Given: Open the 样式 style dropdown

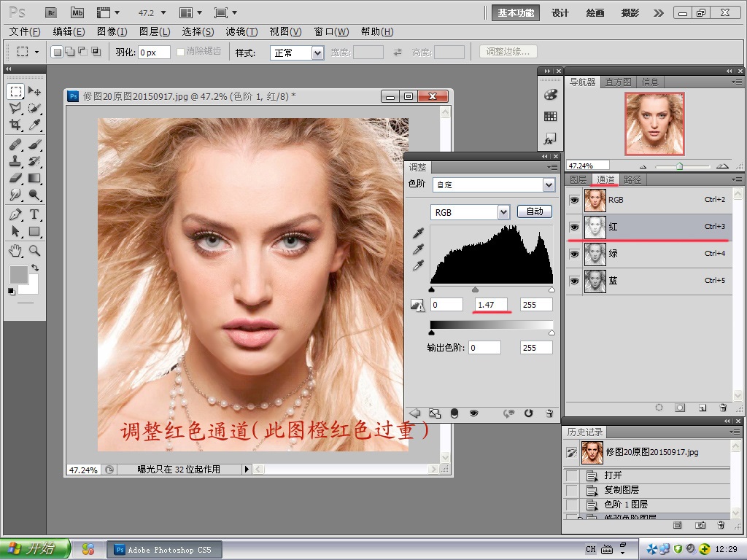Looking at the screenshot, I should (x=317, y=52).
